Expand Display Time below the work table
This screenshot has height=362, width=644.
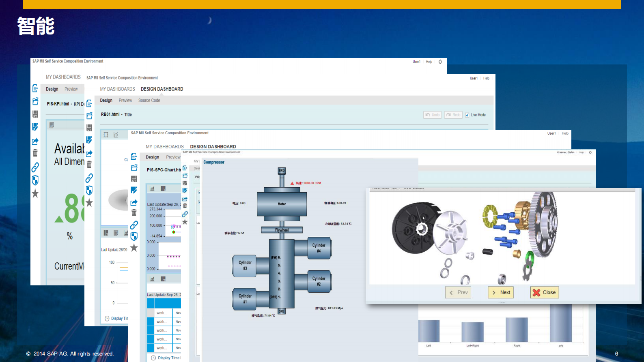(x=168, y=358)
